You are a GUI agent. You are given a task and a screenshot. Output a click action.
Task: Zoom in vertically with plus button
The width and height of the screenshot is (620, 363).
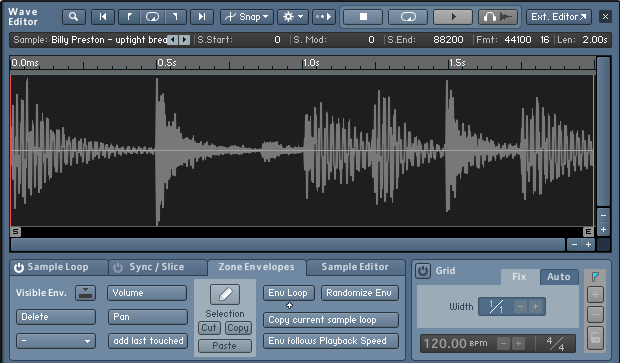[x=603, y=229]
